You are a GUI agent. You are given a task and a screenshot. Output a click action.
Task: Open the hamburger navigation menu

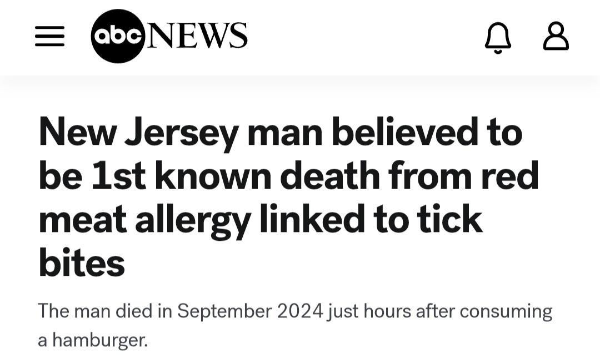coord(49,37)
